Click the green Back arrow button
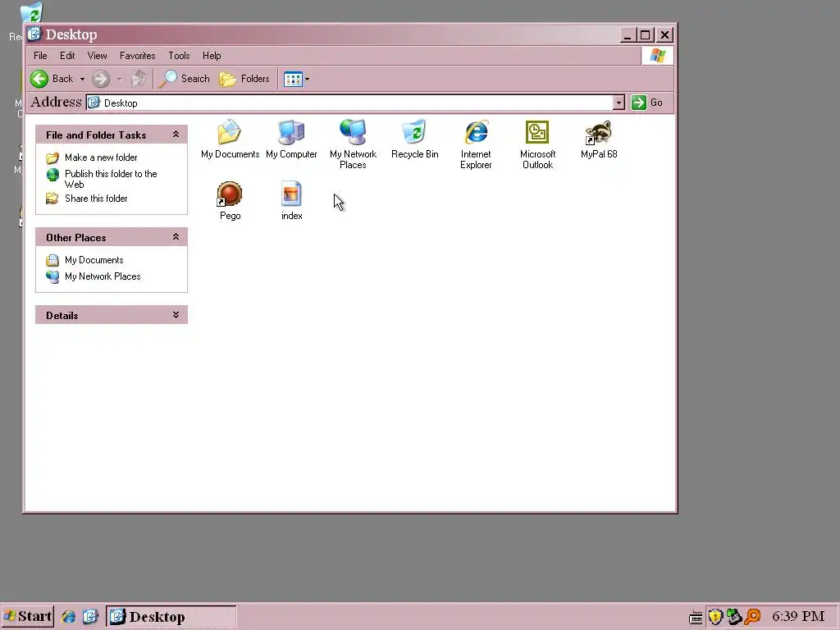 point(39,80)
